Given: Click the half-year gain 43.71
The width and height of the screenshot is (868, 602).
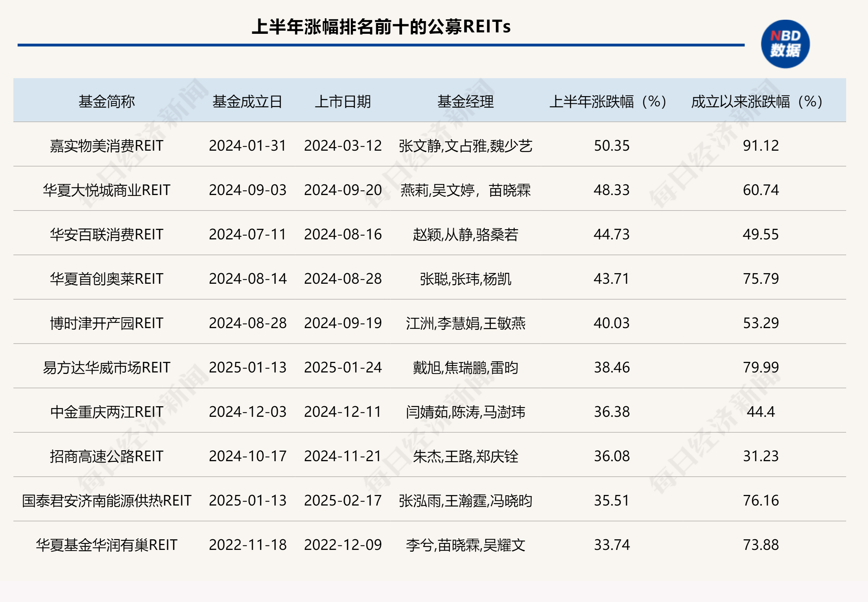Looking at the screenshot, I should pyautogui.click(x=612, y=279).
